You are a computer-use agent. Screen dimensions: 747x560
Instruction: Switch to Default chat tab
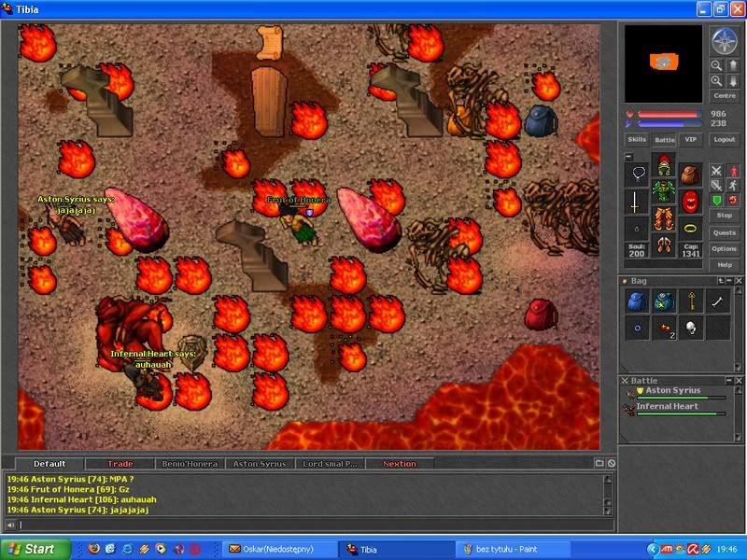point(49,464)
